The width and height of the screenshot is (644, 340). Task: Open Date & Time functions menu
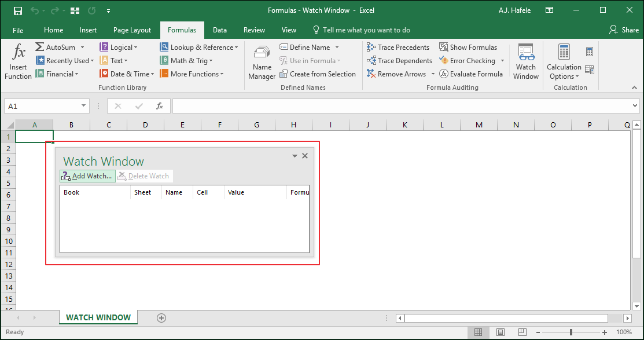pos(127,74)
